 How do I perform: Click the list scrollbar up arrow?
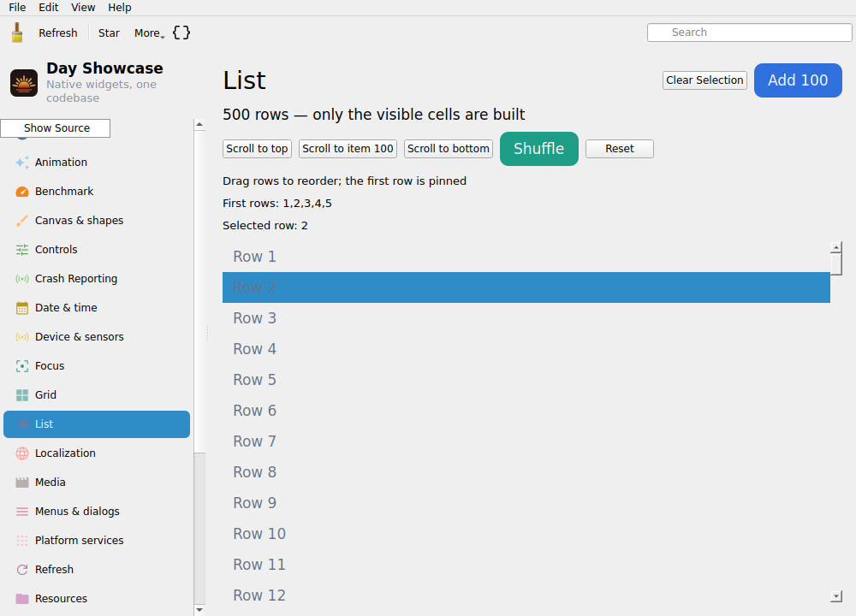835,247
